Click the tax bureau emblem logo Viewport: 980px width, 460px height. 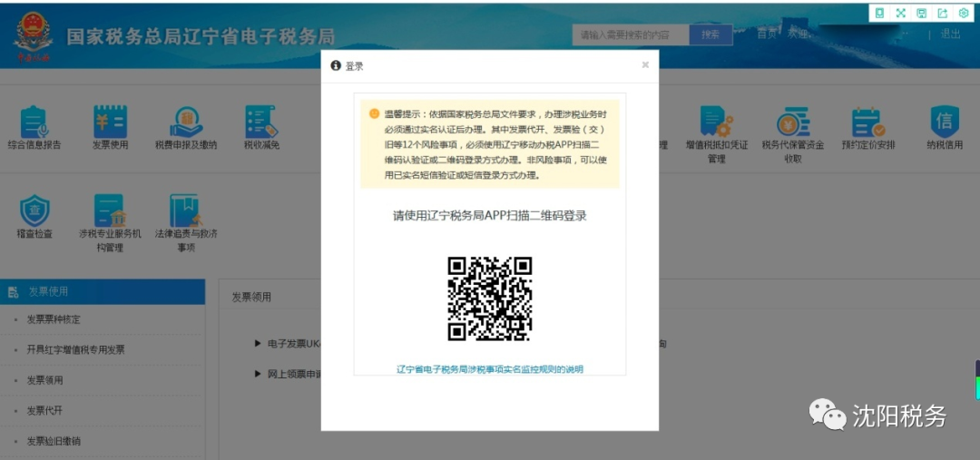(34, 37)
